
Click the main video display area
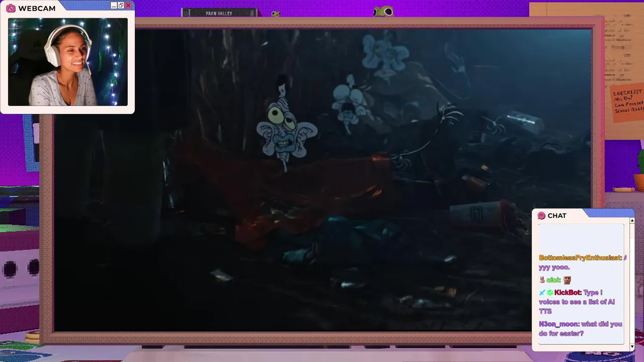(322, 179)
